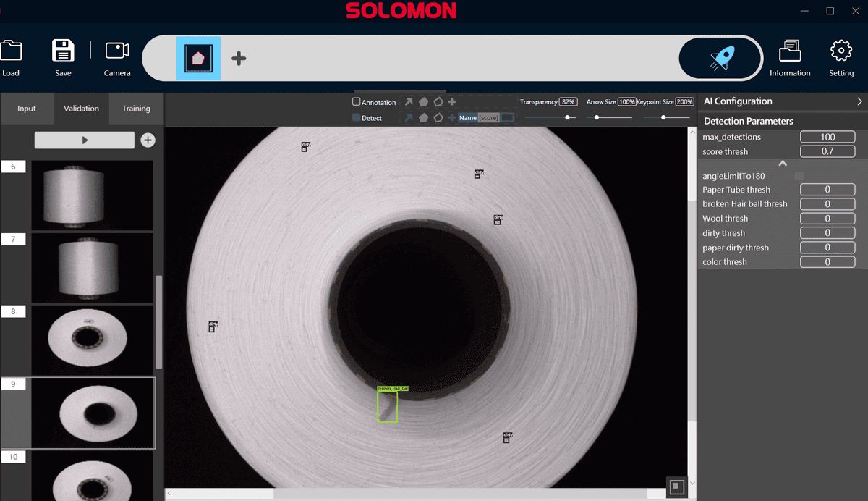Toggle the Detect checkbox
This screenshot has height=501, width=868.
[357, 117]
